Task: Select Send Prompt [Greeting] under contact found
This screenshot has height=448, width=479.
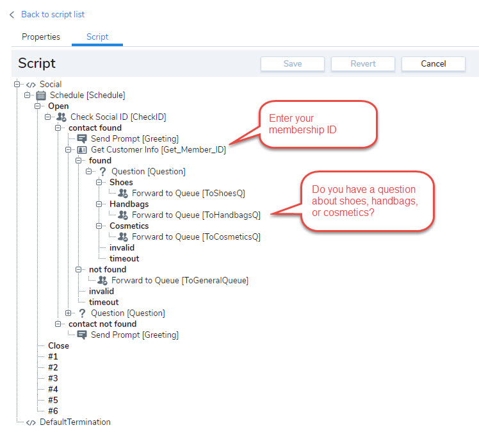Action: point(134,139)
